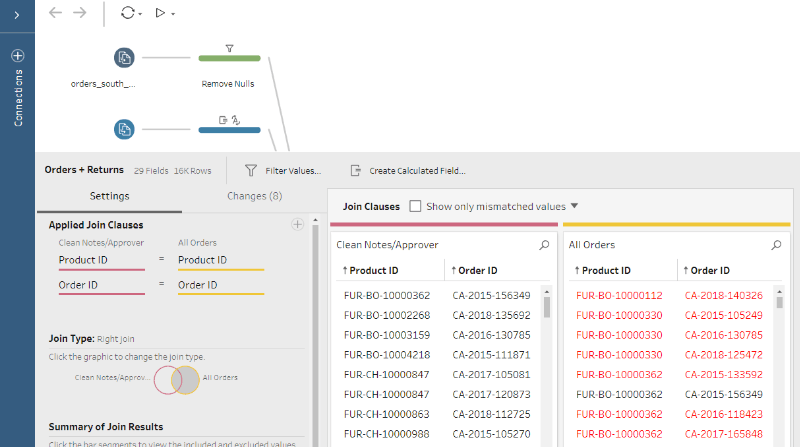Click the redo forward arrow
Viewport: 800px width, 447px height.
pos(80,13)
